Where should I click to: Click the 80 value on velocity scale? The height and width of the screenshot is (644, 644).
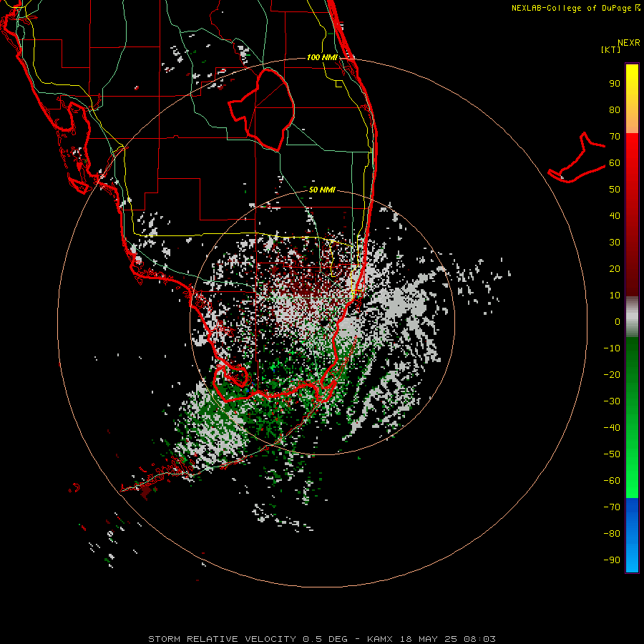point(615,110)
